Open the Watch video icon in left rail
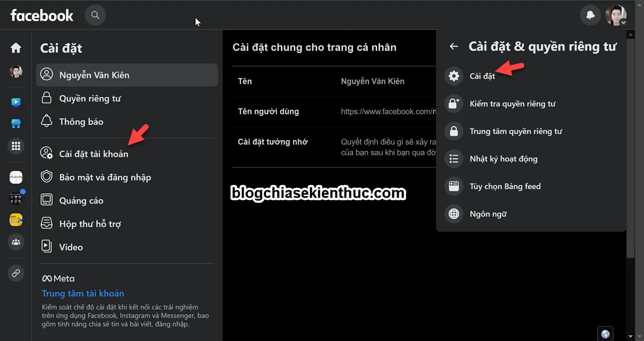 pos(16,102)
